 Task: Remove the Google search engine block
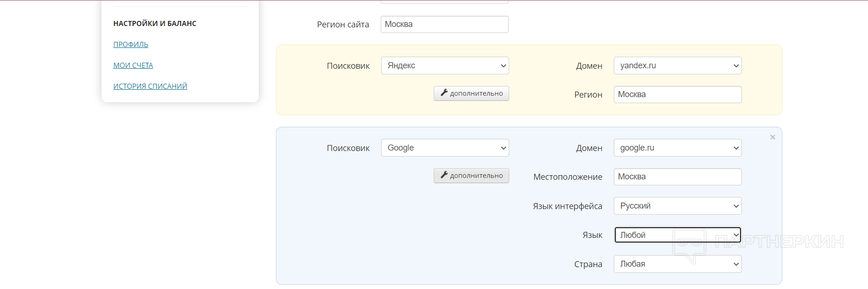[773, 137]
